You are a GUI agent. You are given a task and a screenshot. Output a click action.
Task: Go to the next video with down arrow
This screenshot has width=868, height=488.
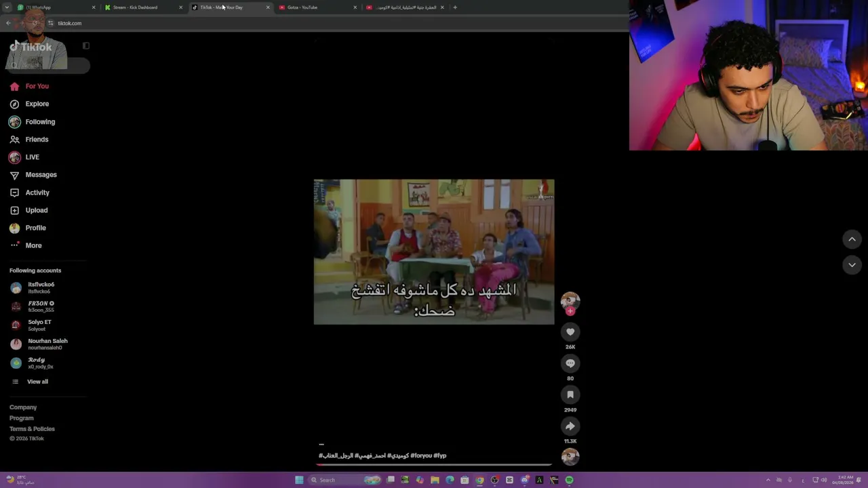coord(852,265)
